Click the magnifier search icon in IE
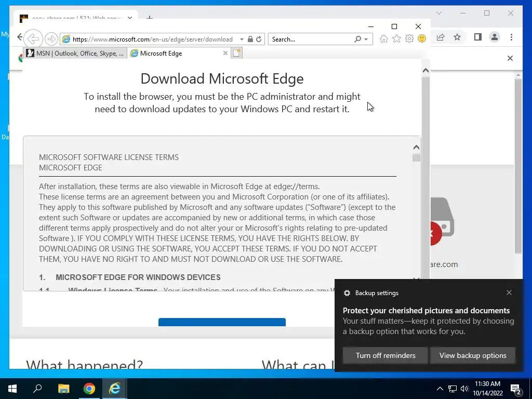 (357, 39)
